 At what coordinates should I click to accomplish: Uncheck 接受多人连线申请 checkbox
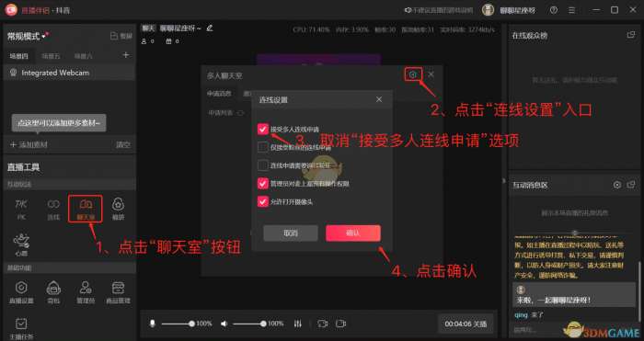click(263, 129)
